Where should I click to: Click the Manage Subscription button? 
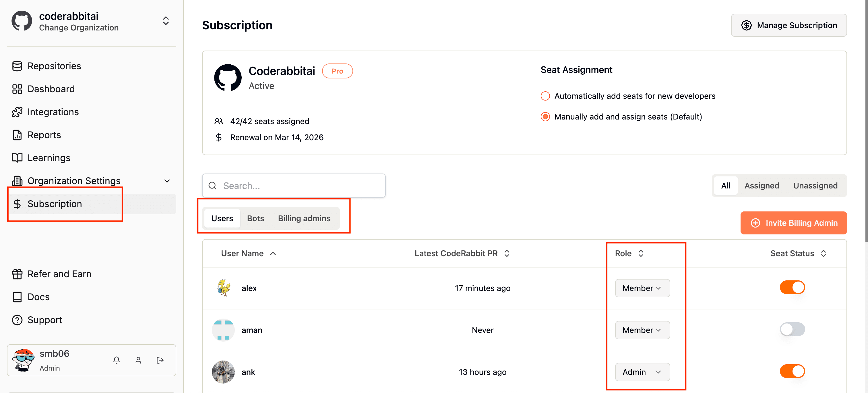point(788,25)
